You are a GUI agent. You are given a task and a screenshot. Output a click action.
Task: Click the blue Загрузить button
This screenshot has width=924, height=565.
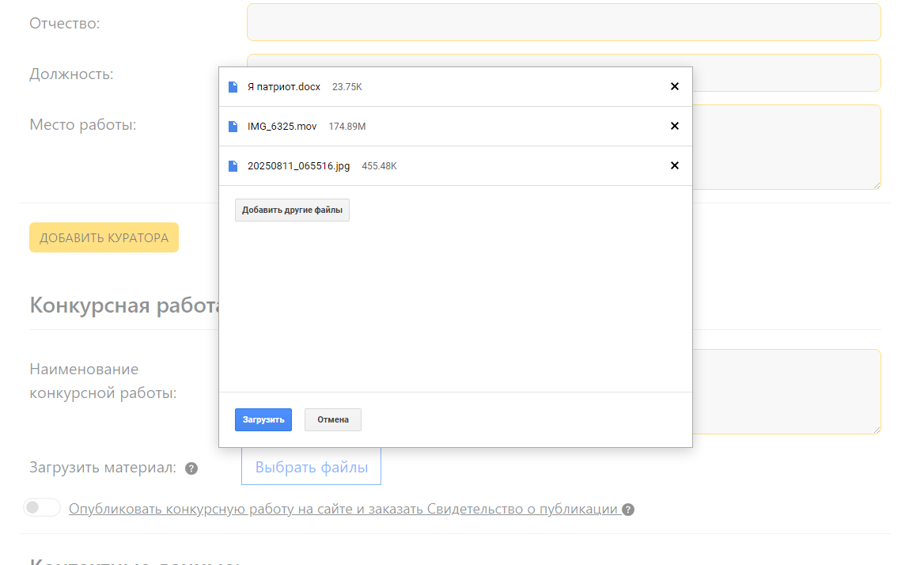point(263,419)
